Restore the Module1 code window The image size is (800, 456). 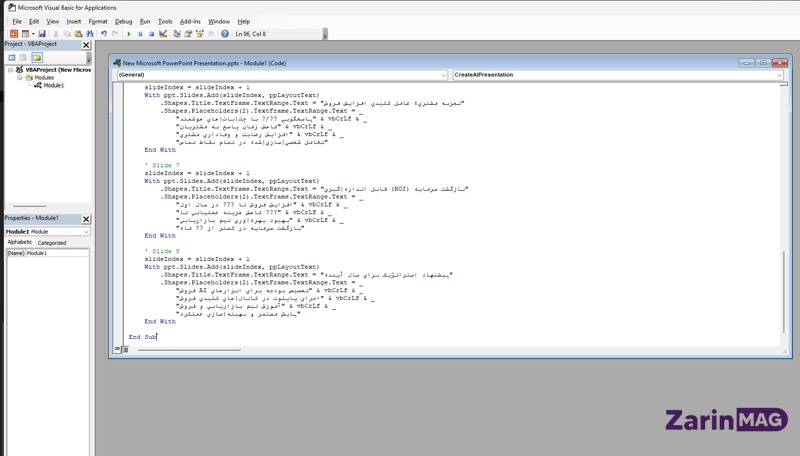pyautogui.click(x=763, y=63)
